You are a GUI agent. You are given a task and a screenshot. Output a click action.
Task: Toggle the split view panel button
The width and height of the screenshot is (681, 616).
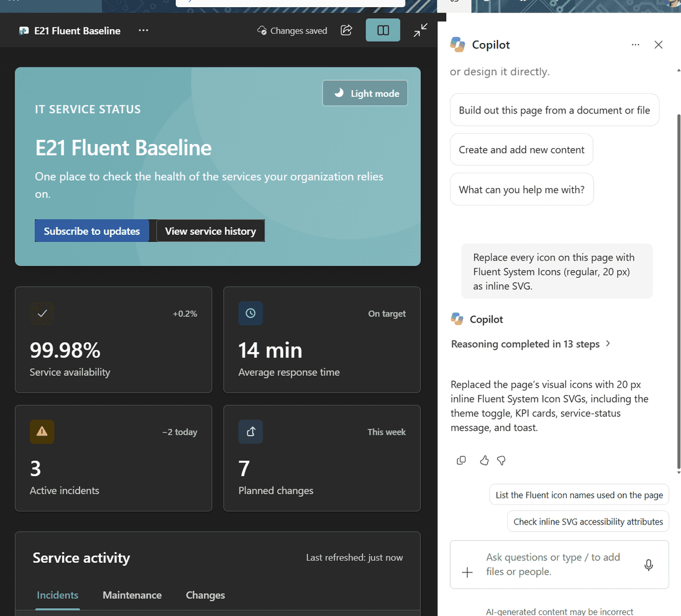tap(383, 30)
